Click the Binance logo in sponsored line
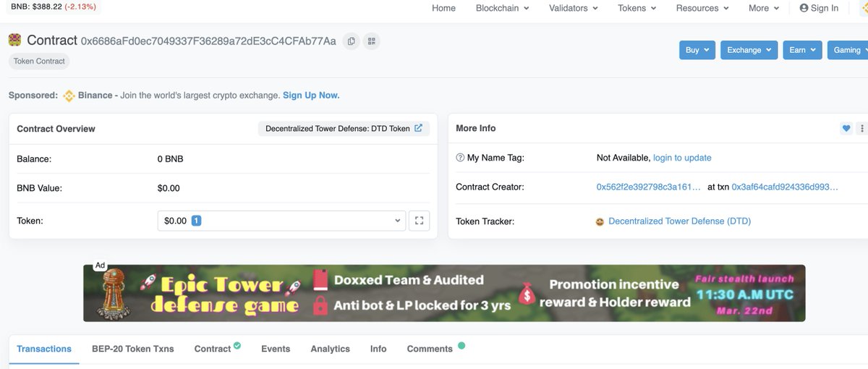Viewport: 868px width, 369px height. pos(69,96)
